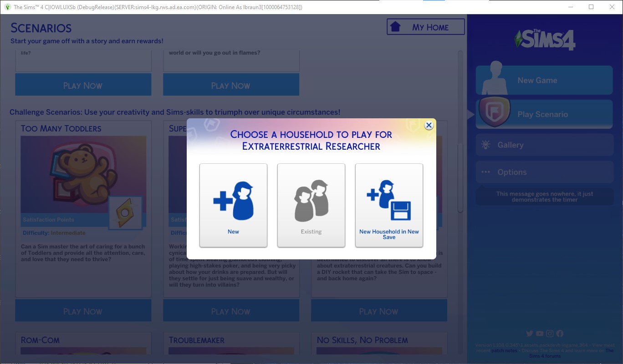Minimize the Sims 4 window
This screenshot has height=364, width=623.
[x=571, y=7]
